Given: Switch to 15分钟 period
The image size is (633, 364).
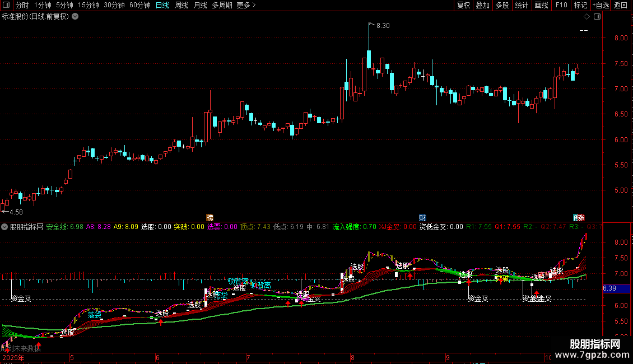Looking at the screenshot, I should (89, 5).
